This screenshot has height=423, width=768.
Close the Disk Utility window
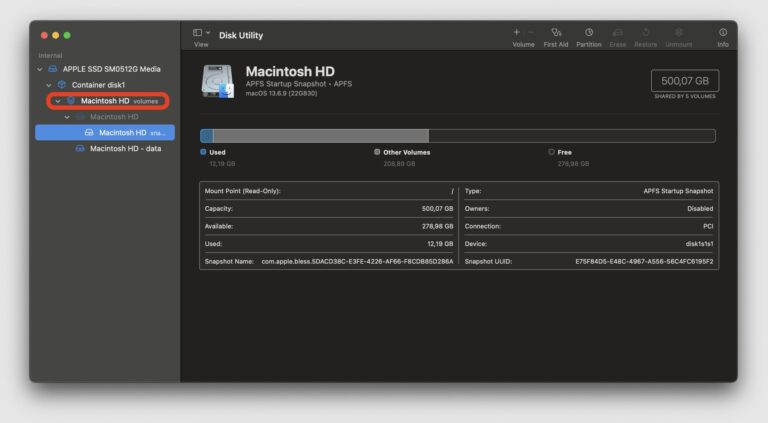[x=44, y=35]
